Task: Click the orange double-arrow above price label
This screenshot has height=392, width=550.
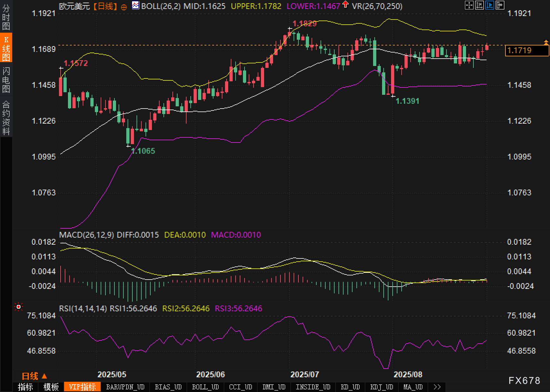Action: click(546, 42)
